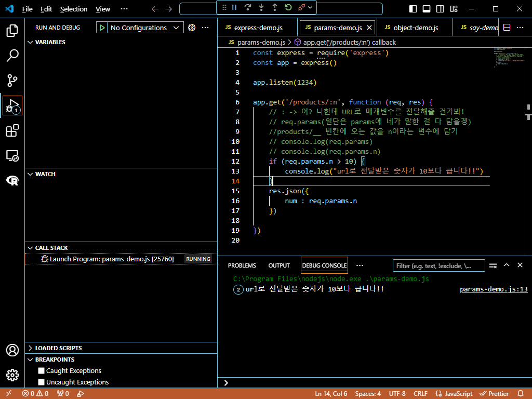
Task: Open disconnect options dropdown arrow
Action: (310, 7)
